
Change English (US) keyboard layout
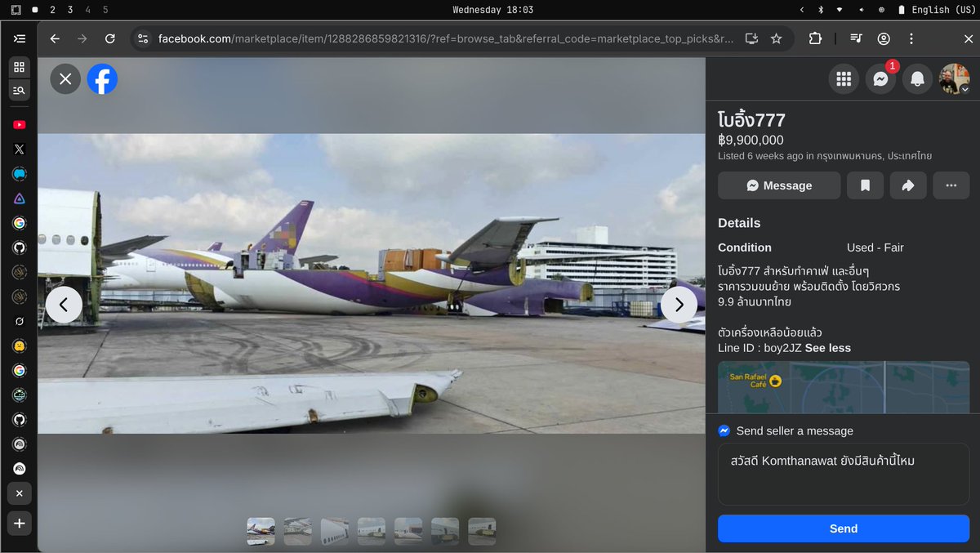click(942, 10)
